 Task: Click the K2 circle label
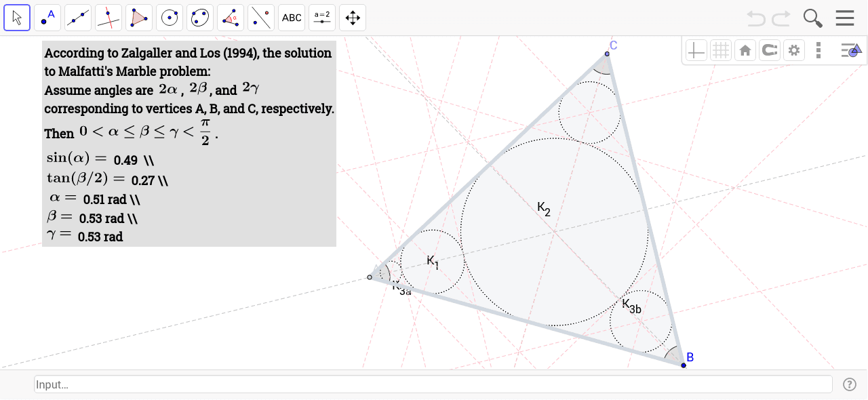[544, 208]
